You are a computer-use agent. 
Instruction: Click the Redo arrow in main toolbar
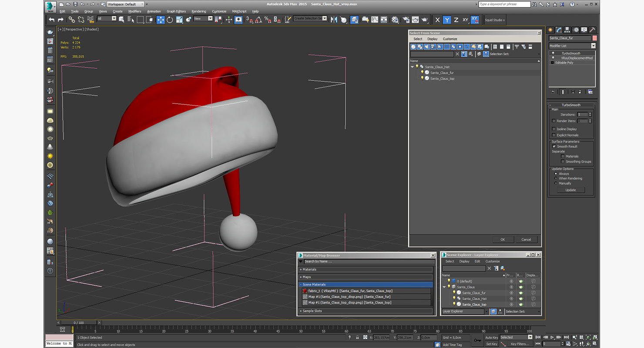pyautogui.click(x=60, y=20)
